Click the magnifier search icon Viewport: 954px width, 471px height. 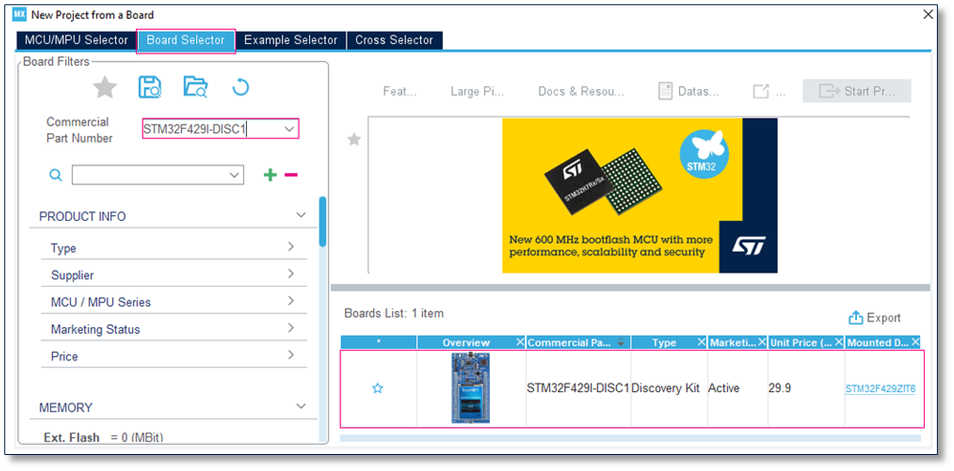coord(55,175)
